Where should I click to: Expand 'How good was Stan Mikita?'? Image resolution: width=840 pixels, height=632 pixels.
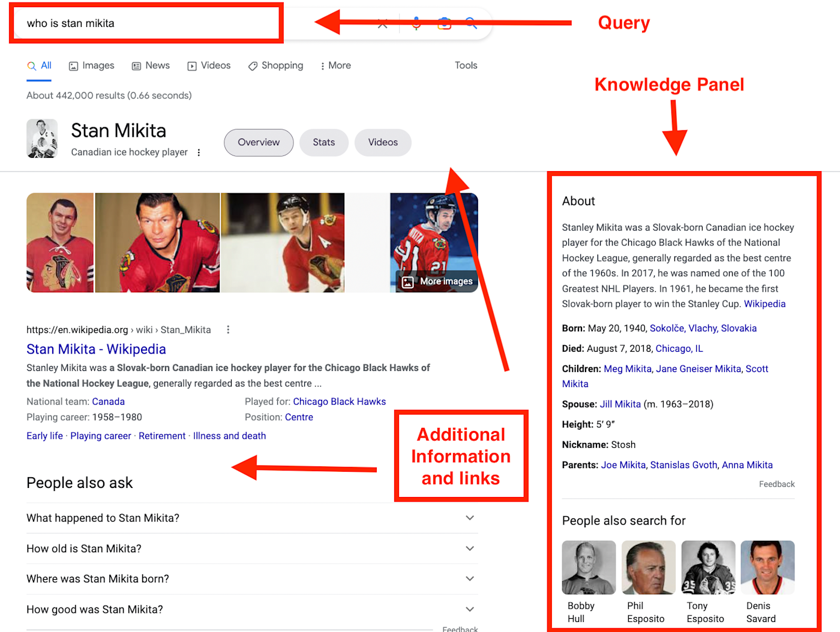point(252,609)
